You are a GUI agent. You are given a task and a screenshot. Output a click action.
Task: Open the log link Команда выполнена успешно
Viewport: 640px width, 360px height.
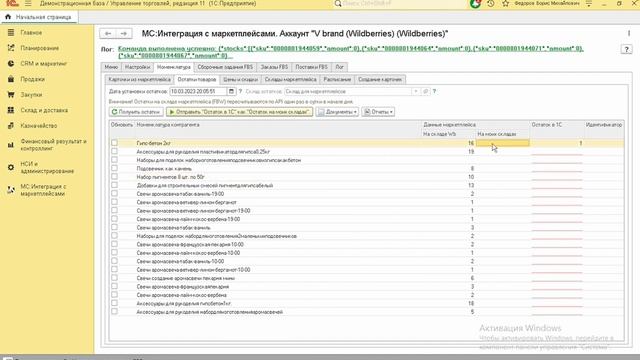[351, 52]
